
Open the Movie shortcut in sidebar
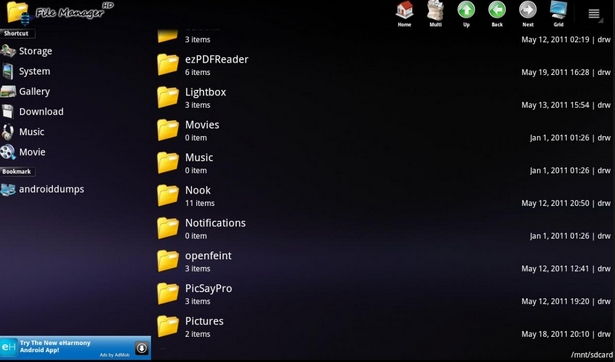pyautogui.click(x=24, y=152)
